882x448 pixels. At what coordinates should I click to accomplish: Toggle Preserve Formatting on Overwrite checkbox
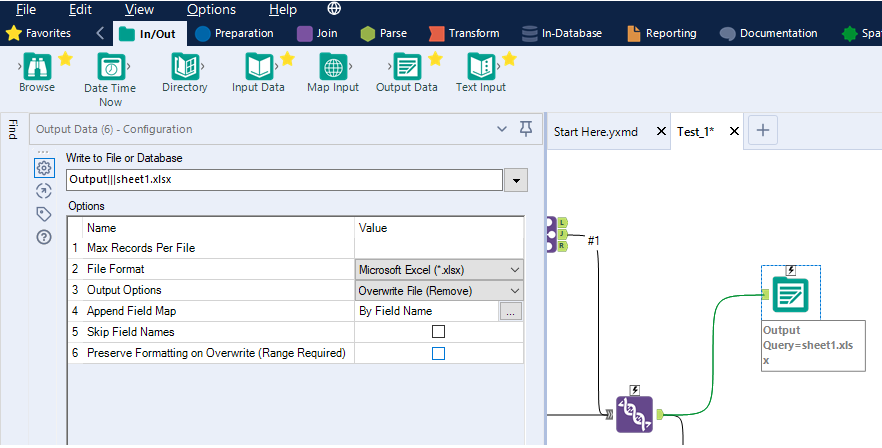pos(438,353)
